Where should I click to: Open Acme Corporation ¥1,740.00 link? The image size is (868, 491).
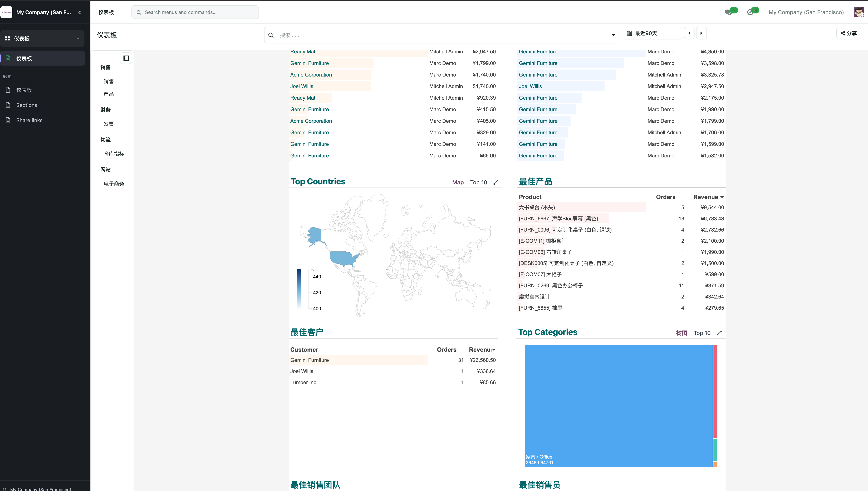pyautogui.click(x=311, y=75)
